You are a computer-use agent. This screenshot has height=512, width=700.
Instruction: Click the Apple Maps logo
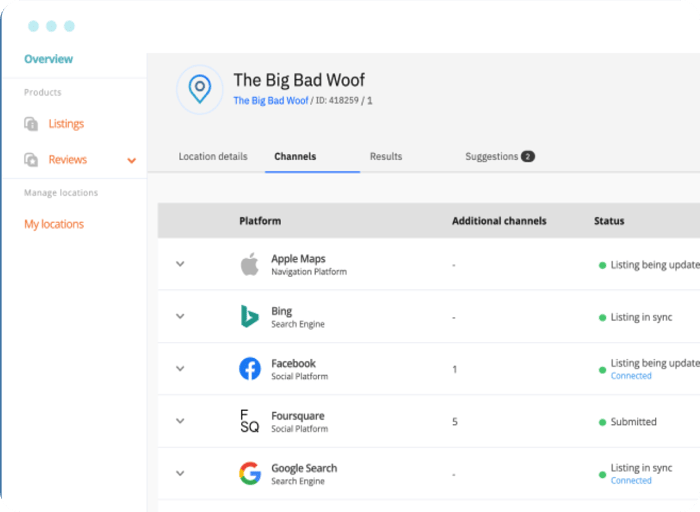coord(250,264)
